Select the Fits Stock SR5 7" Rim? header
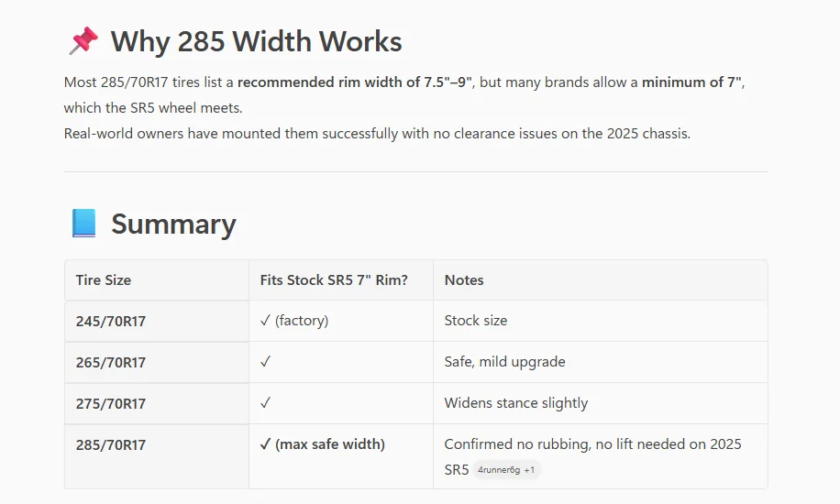 (333, 279)
